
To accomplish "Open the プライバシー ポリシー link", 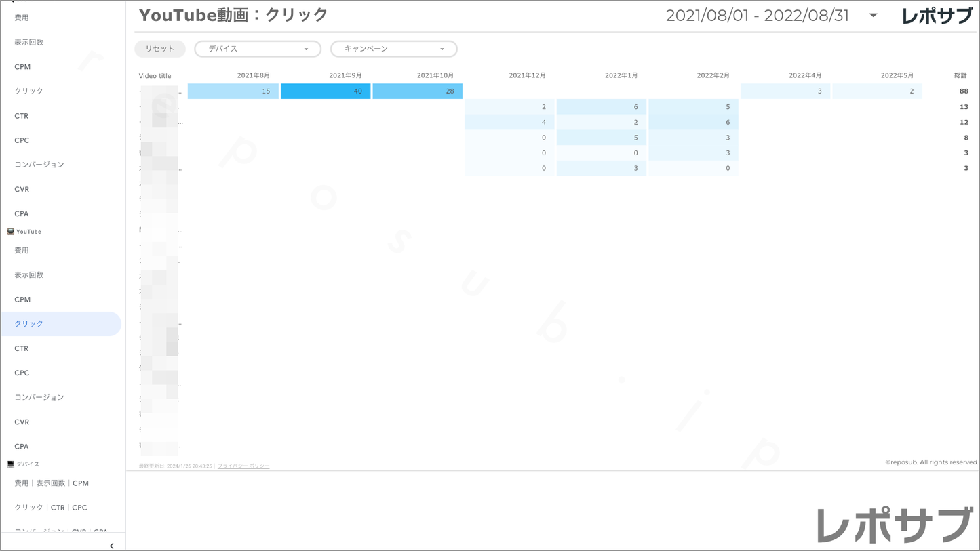I will pos(243,466).
